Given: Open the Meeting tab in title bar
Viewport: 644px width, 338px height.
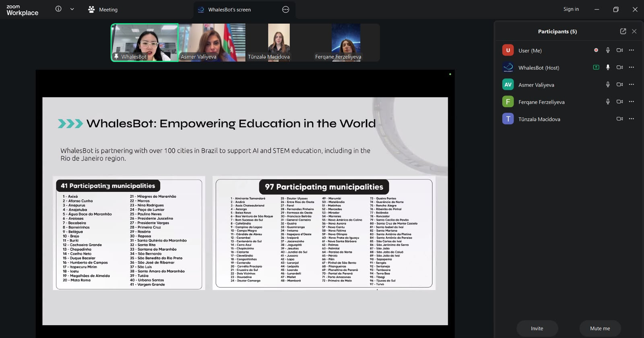Looking at the screenshot, I should [103, 9].
